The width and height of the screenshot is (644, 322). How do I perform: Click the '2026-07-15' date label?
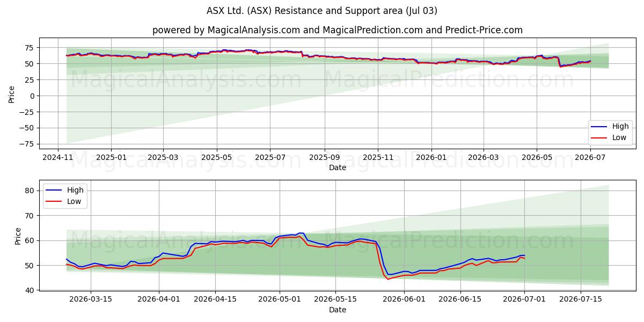tap(581, 300)
